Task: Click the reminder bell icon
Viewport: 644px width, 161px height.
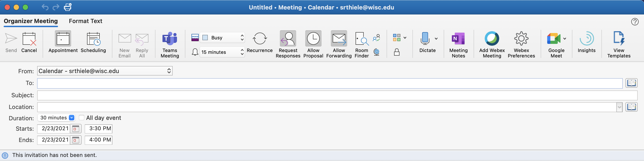Action: (195, 52)
